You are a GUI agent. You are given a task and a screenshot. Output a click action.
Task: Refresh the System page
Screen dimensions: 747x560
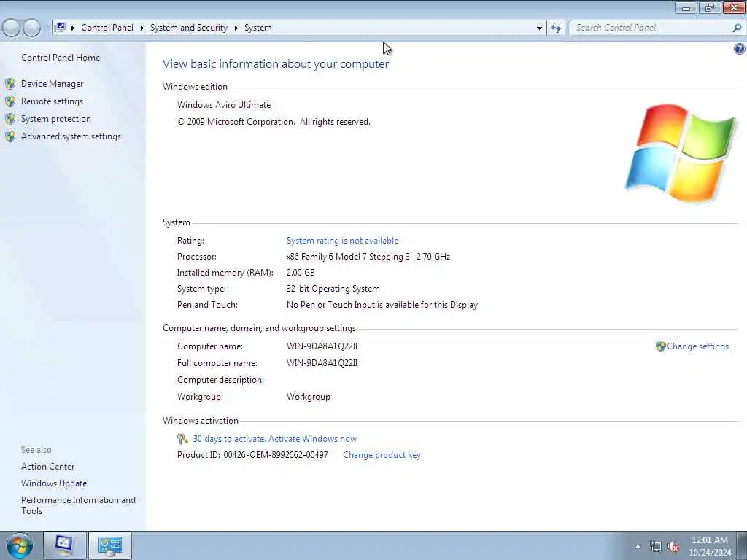(555, 28)
